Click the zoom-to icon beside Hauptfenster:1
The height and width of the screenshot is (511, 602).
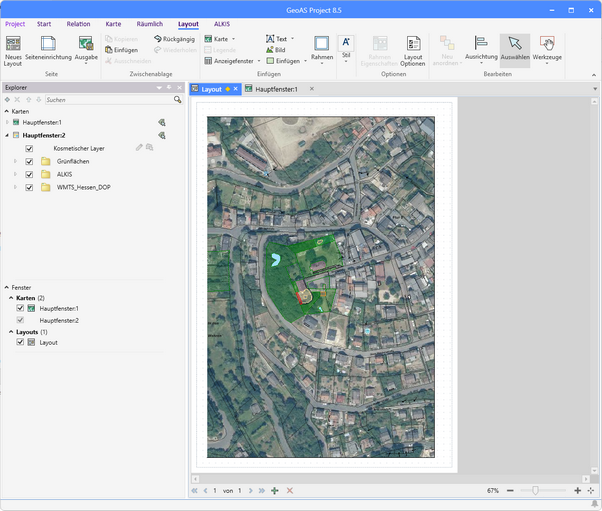coord(162,122)
